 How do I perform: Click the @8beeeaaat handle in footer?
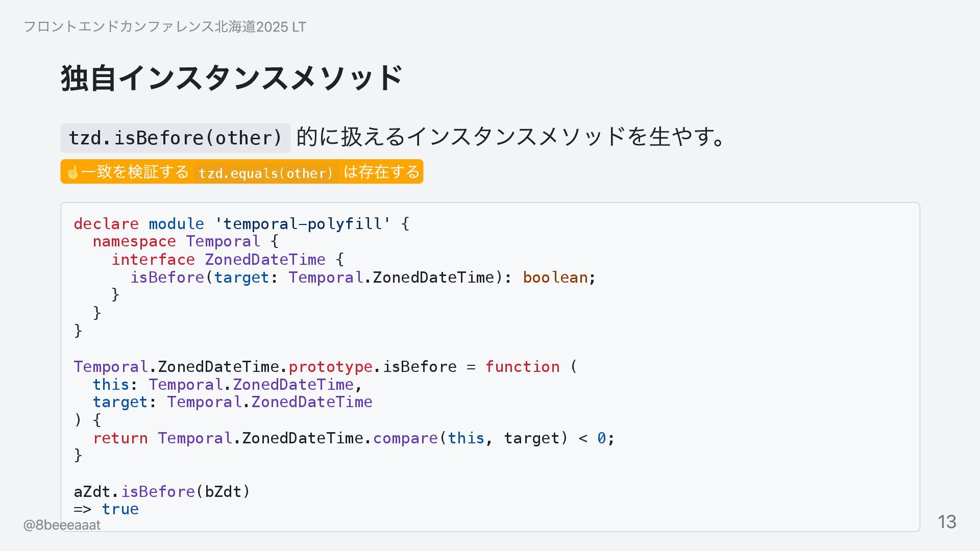62,525
